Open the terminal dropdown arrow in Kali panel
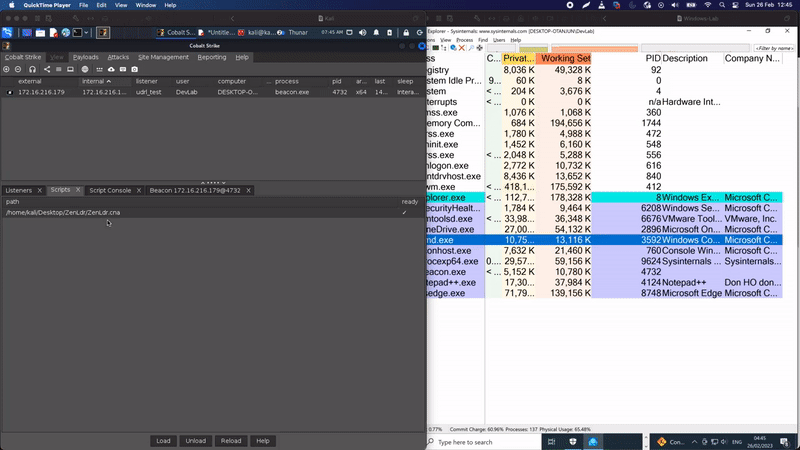Viewport: 800px width, 450px height. point(86,33)
